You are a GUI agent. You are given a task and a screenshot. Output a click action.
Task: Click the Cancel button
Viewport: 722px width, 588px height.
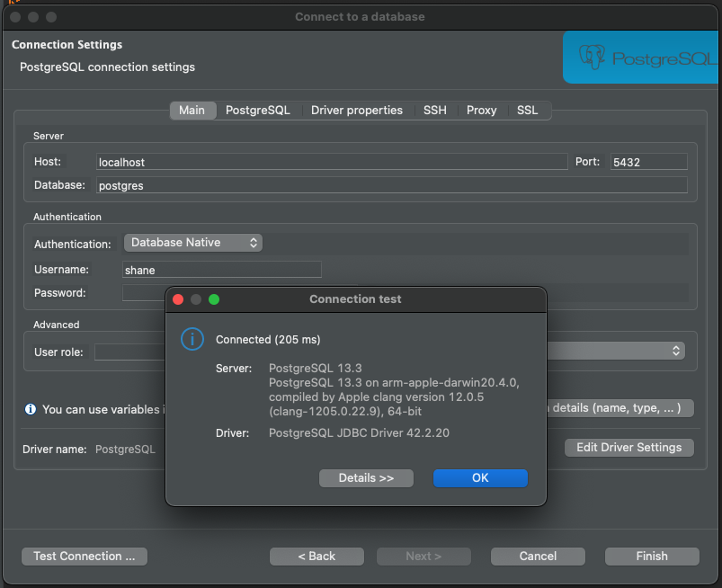[538, 557]
